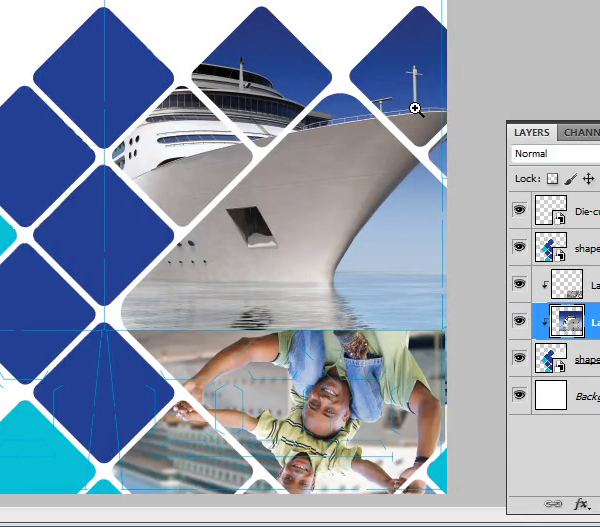Toggle the eye of the shape layer below Die-cut
This screenshot has height=527, width=600.
(519, 247)
